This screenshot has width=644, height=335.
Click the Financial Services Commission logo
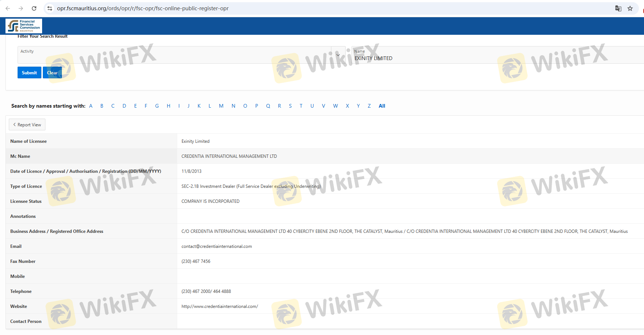click(x=24, y=26)
